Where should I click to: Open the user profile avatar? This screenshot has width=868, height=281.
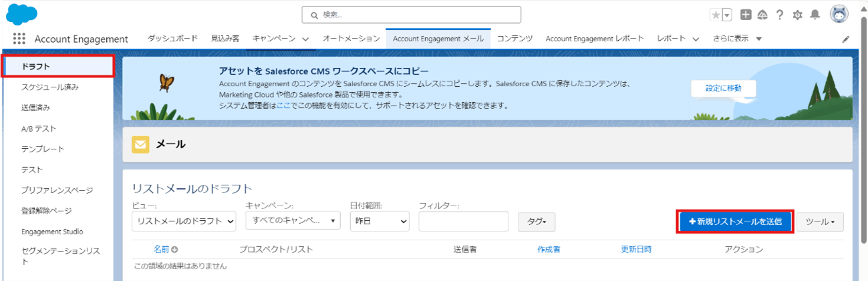[839, 14]
